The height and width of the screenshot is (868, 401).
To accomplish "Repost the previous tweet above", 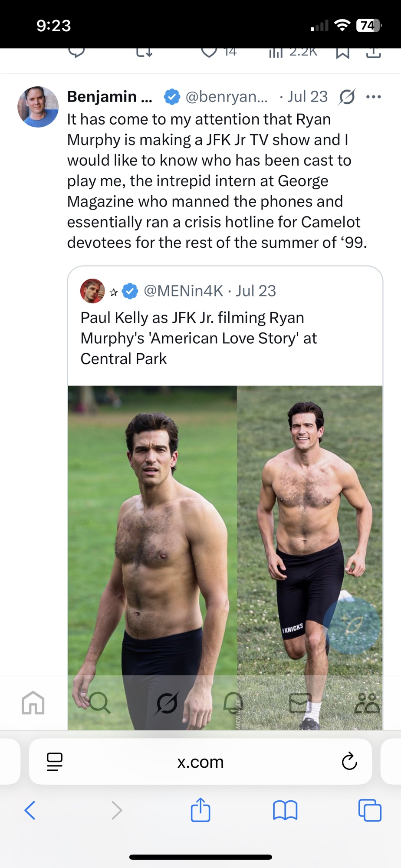I will click(x=144, y=53).
